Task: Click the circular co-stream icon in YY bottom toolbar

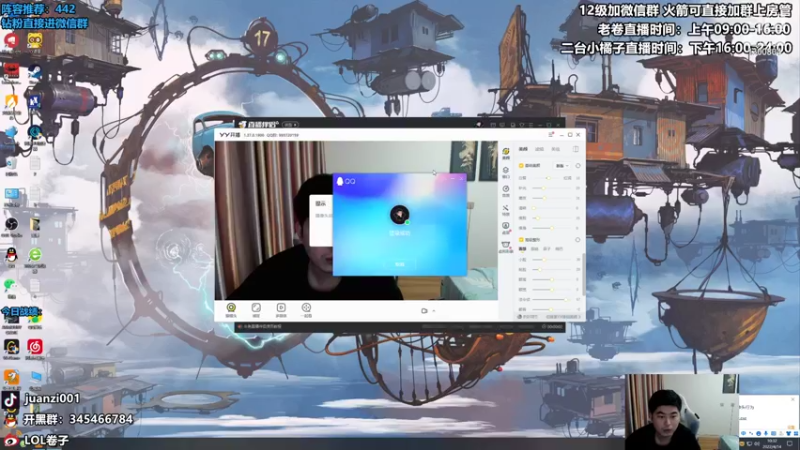Action: pyautogui.click(x=306, y=307)
